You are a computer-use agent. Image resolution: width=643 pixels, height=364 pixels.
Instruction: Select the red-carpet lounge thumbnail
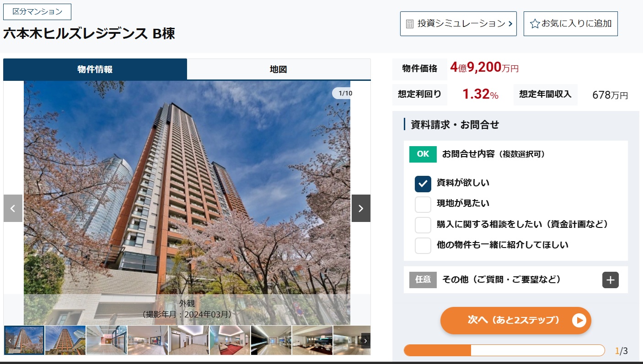(230, 340)
